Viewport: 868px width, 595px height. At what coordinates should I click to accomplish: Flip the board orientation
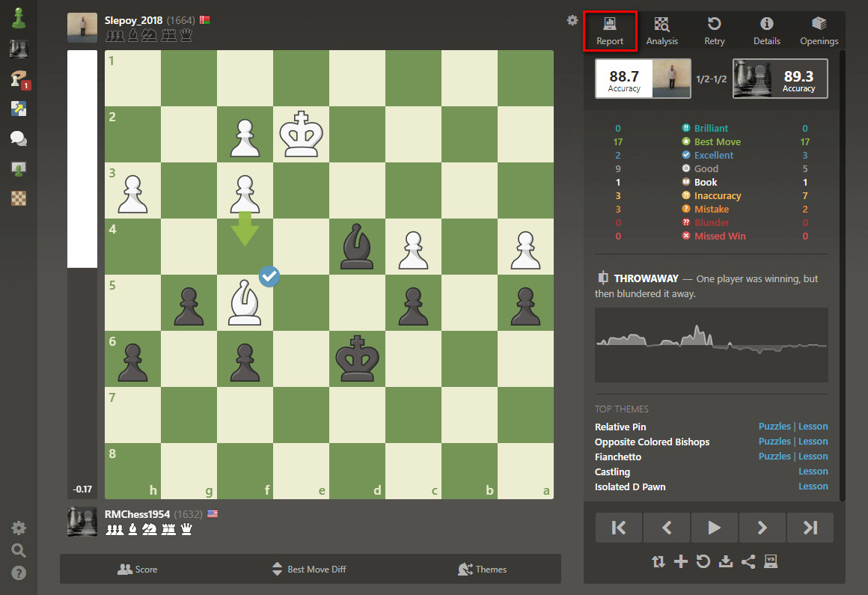tap(658, 561)
